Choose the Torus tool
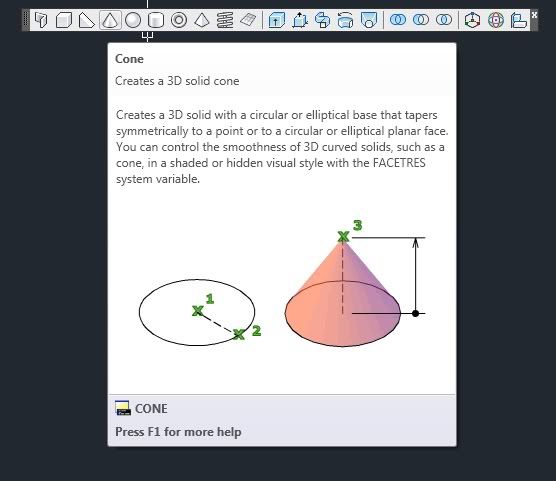Viewport: 556px width, 481px height. pos(179,20)
